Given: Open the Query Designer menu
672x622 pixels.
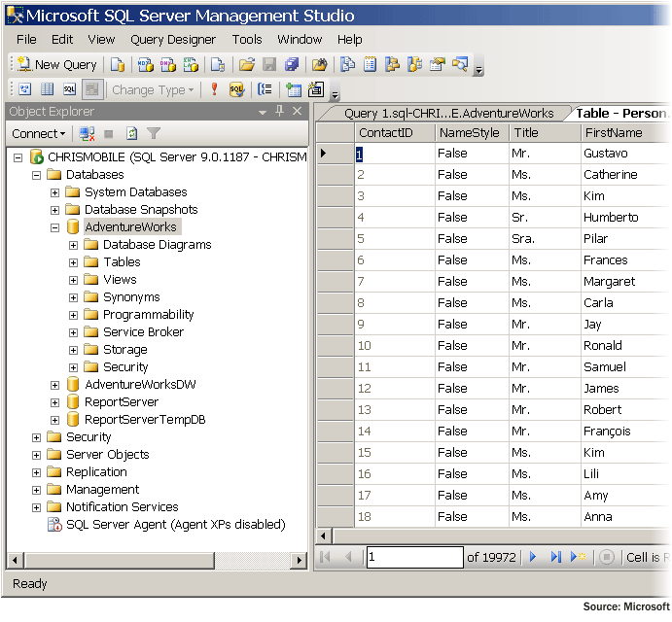Looking at the screenshot, I should pos(173,40).
